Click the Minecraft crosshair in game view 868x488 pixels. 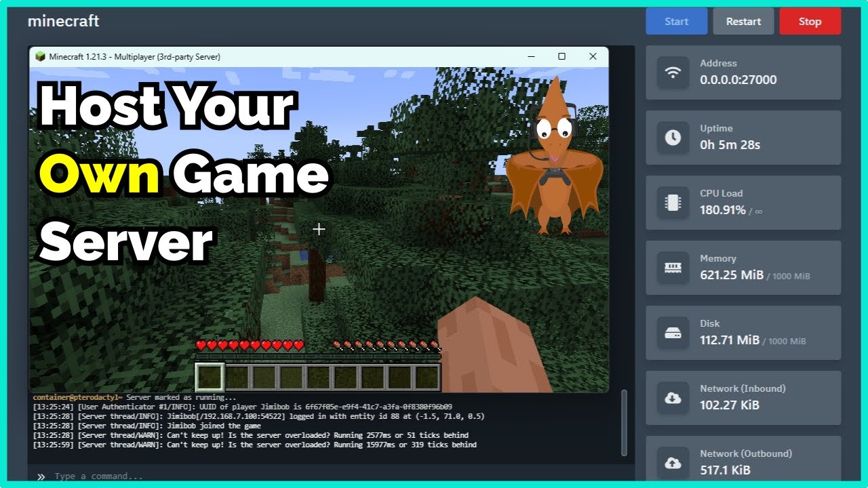(x=319, y=229)
